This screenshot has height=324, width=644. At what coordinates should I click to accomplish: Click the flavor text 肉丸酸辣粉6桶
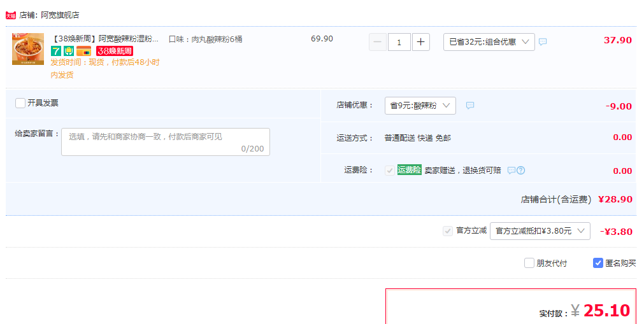217,39
